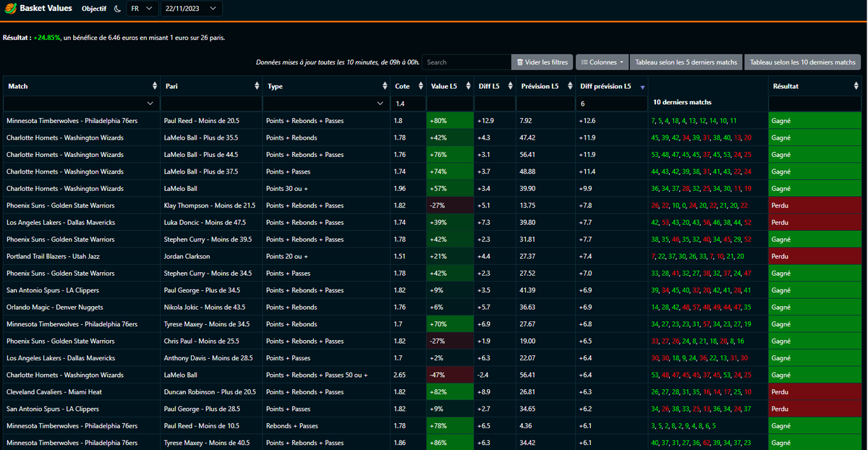Click the Résultat column filter field
868x450 pixels.
click(814, 104)
